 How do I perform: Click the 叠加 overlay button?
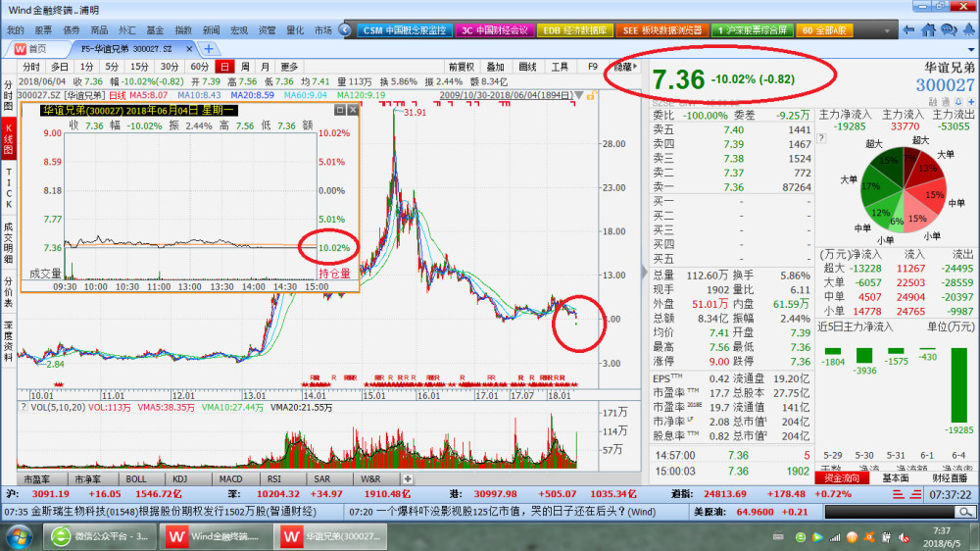[x=495, y=67]
